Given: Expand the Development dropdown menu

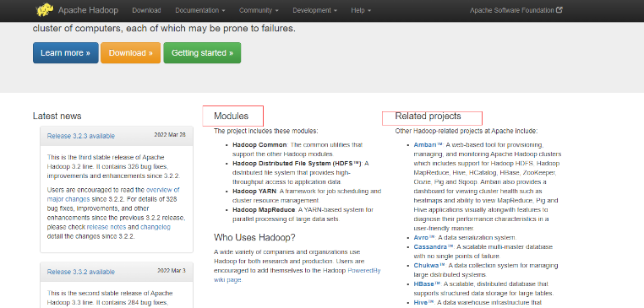Looking at the screenshot, I should 315,10.
